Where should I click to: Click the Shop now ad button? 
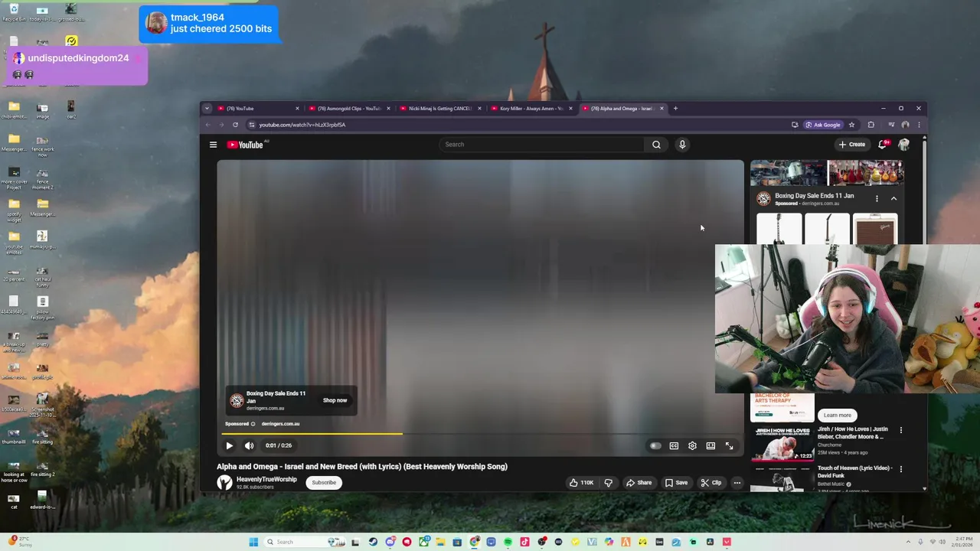(x=335, y=400)
